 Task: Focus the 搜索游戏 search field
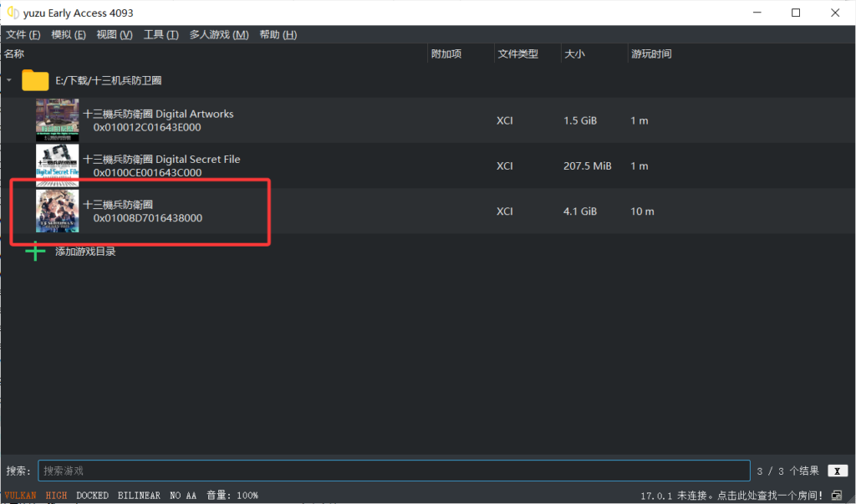pos(395,471)
